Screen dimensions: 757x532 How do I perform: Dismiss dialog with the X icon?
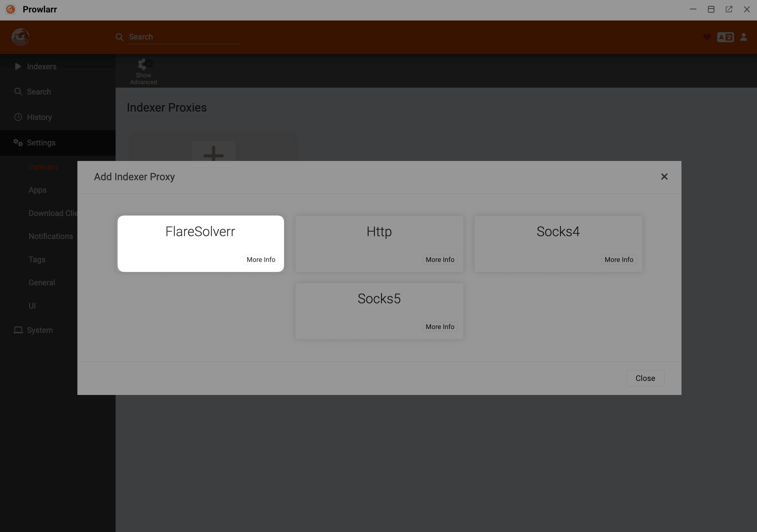click(x=664, y=177)
